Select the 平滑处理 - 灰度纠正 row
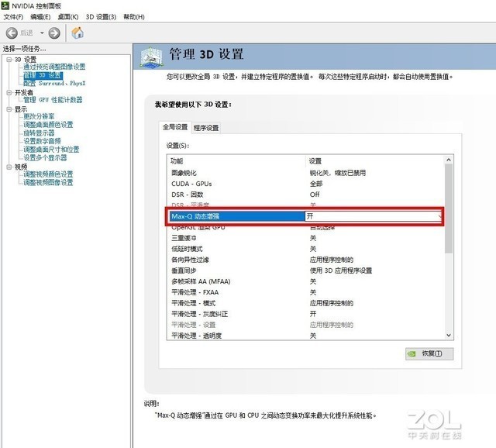The height and width of the screenshot is (448, 496). (305, 314)
